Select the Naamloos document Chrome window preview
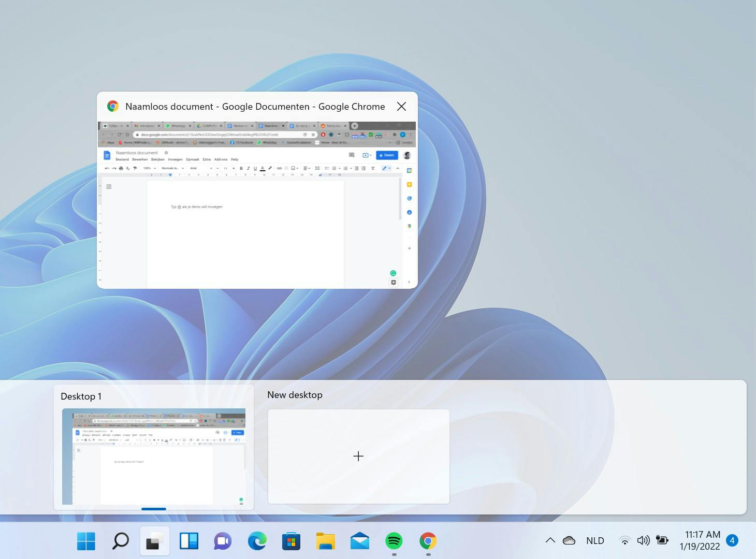The width and height of the screenshot is (756, 559). [257, 205]
